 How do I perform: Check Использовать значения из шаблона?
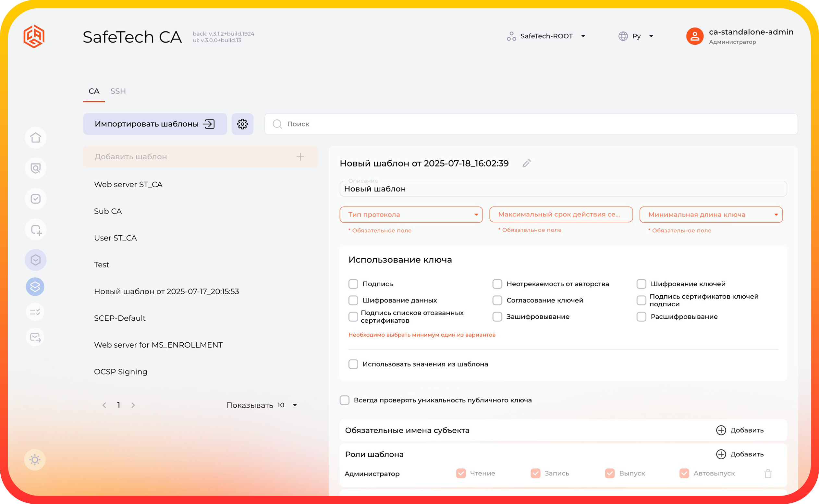[353, 364]
